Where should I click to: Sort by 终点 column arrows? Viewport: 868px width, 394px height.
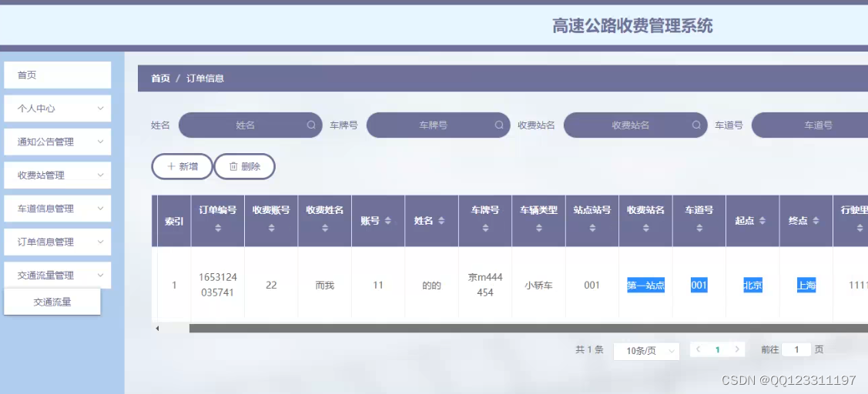816,221
